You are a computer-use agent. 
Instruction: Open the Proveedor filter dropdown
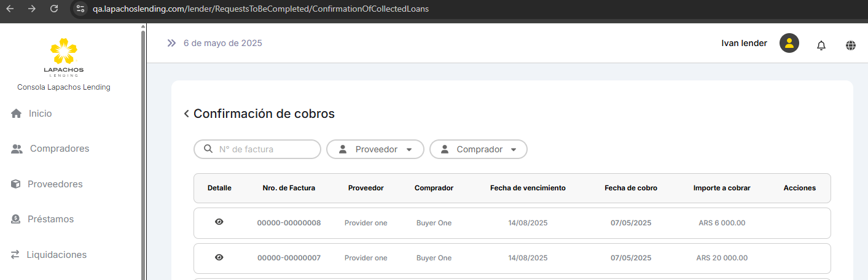click(375, 149)
